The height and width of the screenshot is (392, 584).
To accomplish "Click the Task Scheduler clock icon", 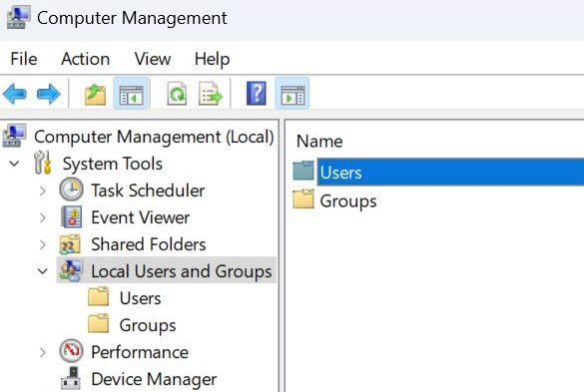I will [71, 190].
